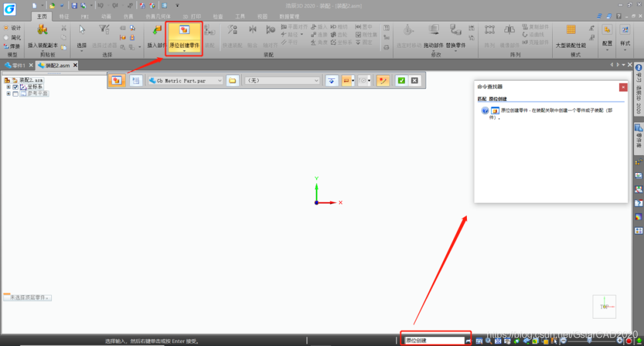The width and height of the screenshot is (644, 346).
Task: Expand the 参考平面 tree node
Action: click(8, 94)
